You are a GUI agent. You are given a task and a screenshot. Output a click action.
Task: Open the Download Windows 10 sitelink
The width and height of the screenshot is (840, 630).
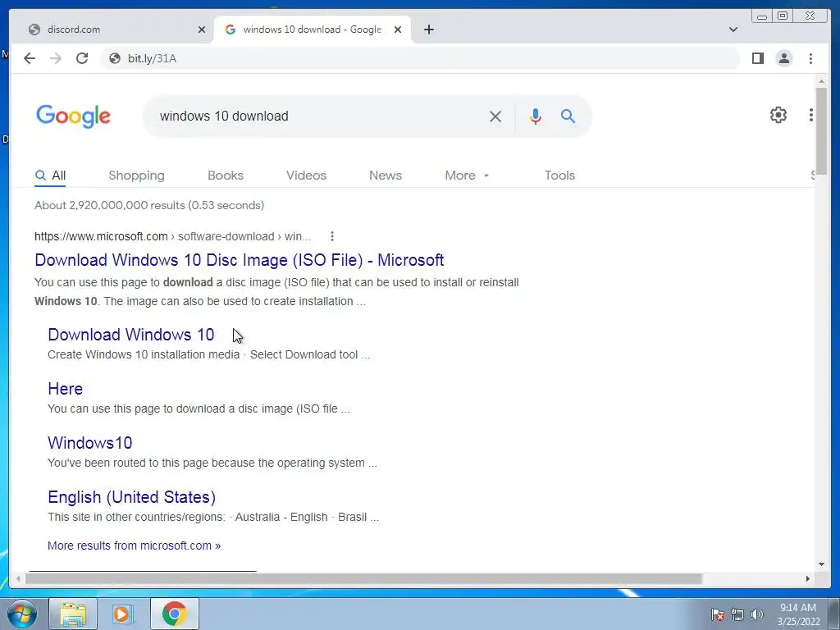(x=131, y=335)
